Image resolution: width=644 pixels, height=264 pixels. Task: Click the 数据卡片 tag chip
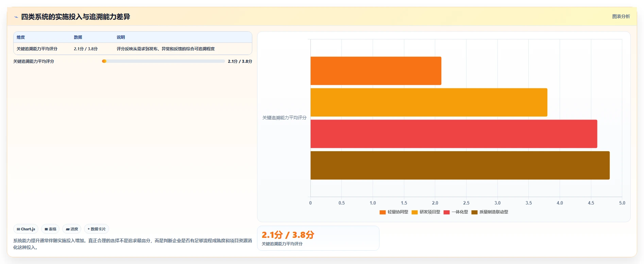tap(97, 229)
